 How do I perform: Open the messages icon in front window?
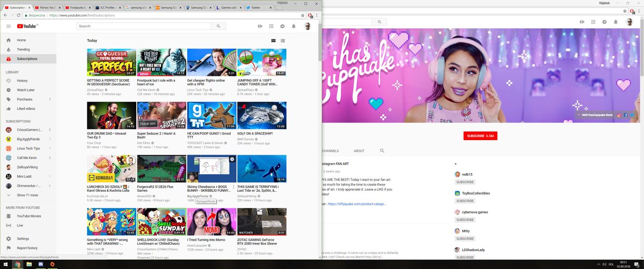coord(282,26)
